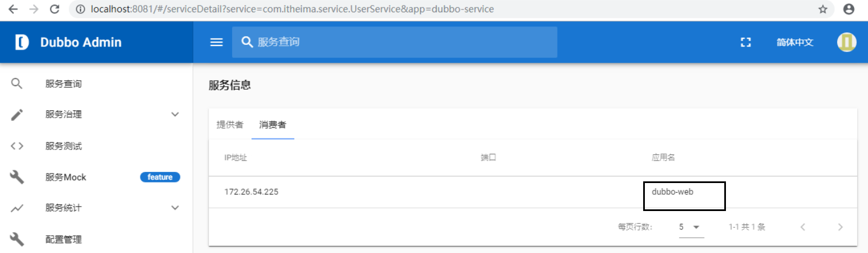
Task: Go to the previous table page
Action: point(803,227)
